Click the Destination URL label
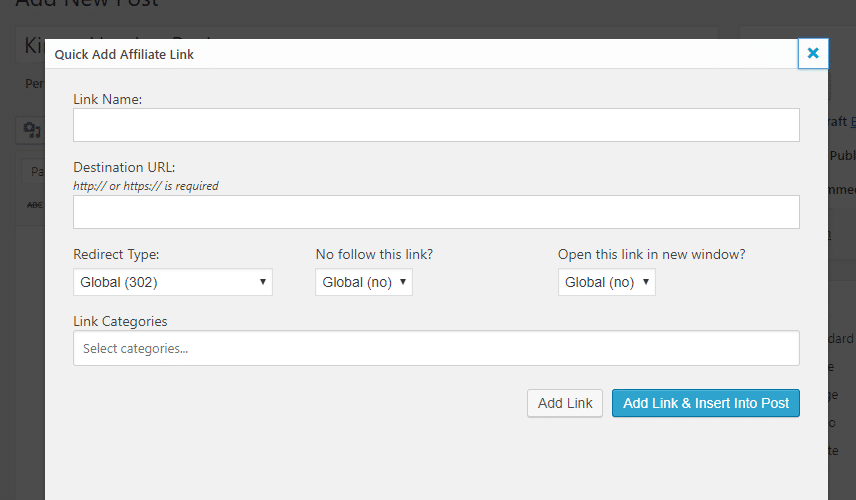 point(124,167)
